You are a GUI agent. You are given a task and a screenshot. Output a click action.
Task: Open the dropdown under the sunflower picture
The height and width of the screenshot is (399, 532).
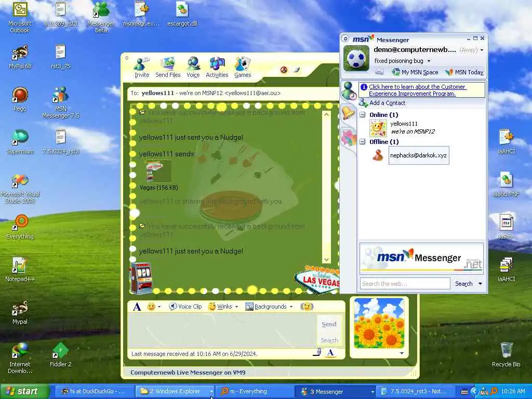click(402, 353)
